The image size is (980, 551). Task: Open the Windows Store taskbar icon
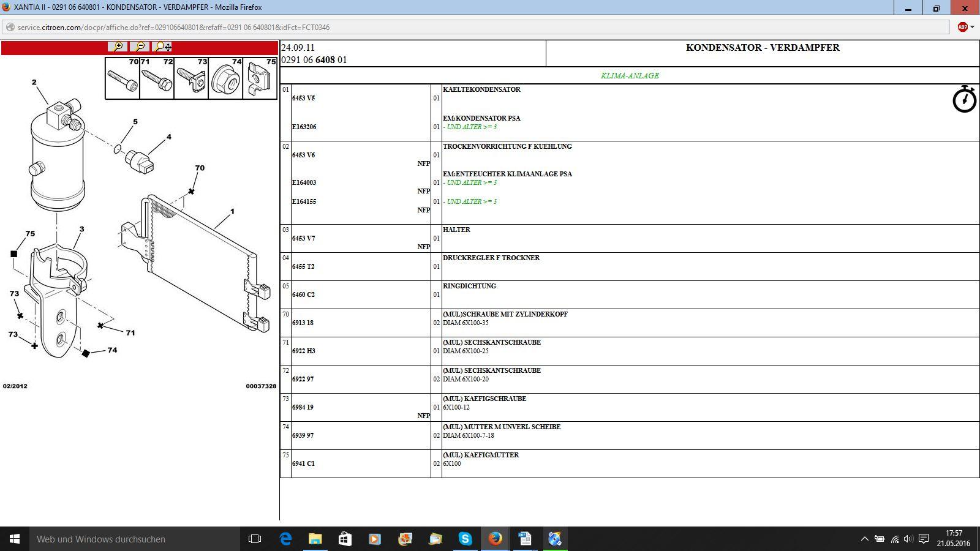[x=345, y=539]
